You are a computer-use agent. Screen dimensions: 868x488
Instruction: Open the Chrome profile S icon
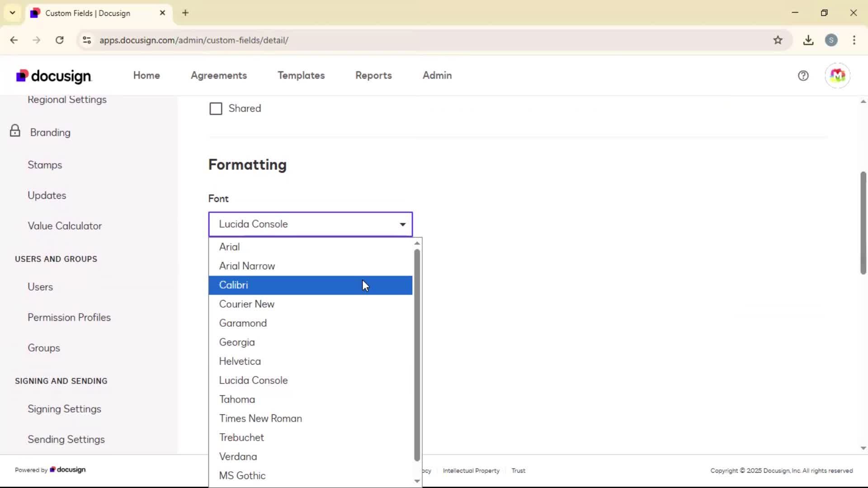point(831,40)
